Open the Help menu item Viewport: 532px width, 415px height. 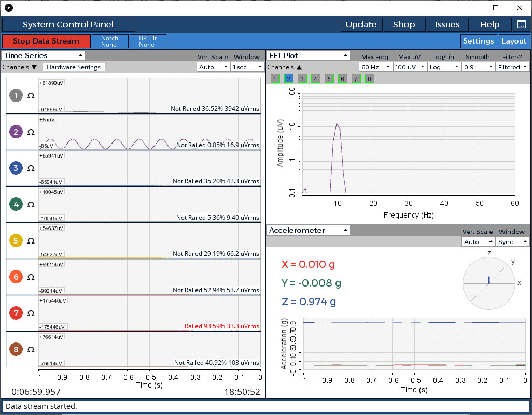(490, 24)
